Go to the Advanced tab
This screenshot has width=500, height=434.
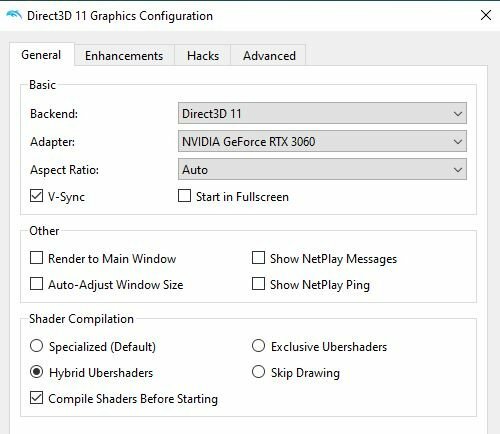[x=269, y=56]
